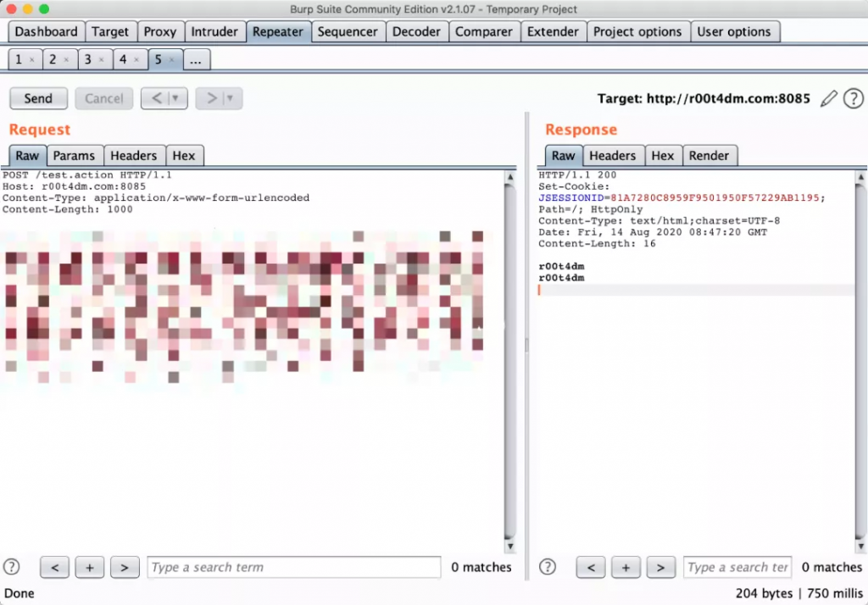Viewport: 868px width, 605px height.
Task: Click request pane scroll up arrow
Action: 510,177
